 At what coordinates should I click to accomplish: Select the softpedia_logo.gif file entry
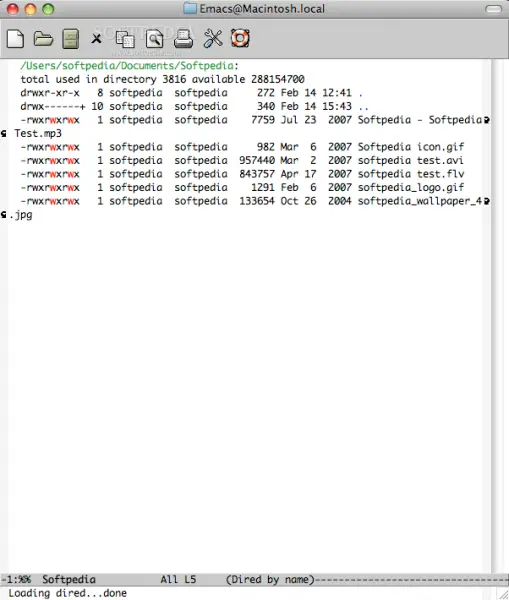pyautogui.click(x=411, y=188)
